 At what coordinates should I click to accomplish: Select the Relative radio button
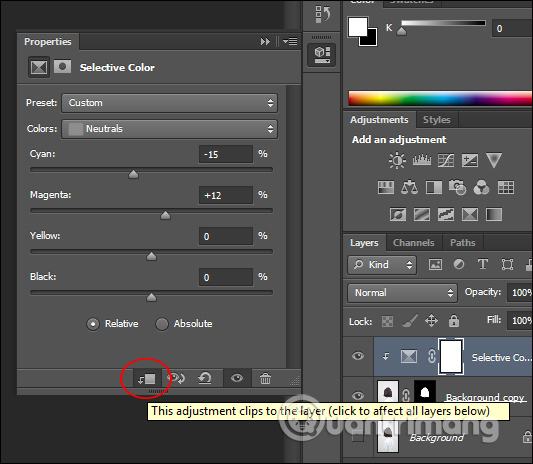(x=93, y=324)
